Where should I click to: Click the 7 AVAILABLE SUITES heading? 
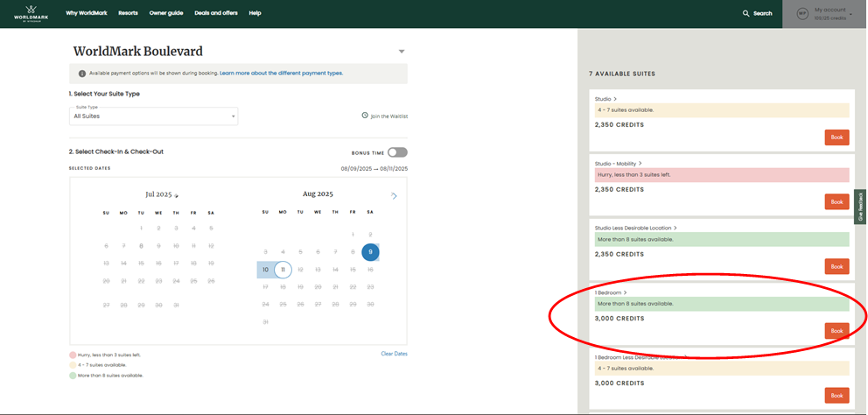pyautogui.click(x=622, y=74)
